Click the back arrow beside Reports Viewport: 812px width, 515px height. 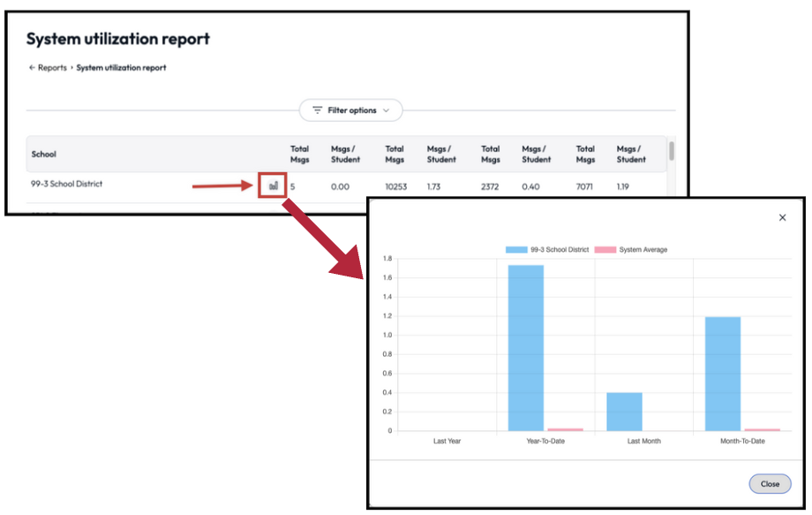[x=32, y=68]
